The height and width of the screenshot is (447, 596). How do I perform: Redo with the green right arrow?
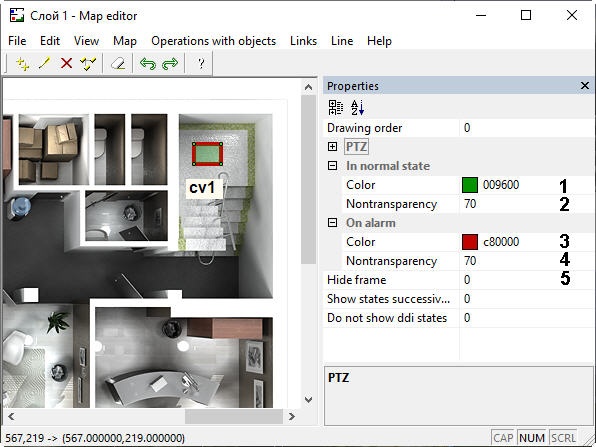tap(170, 63)
